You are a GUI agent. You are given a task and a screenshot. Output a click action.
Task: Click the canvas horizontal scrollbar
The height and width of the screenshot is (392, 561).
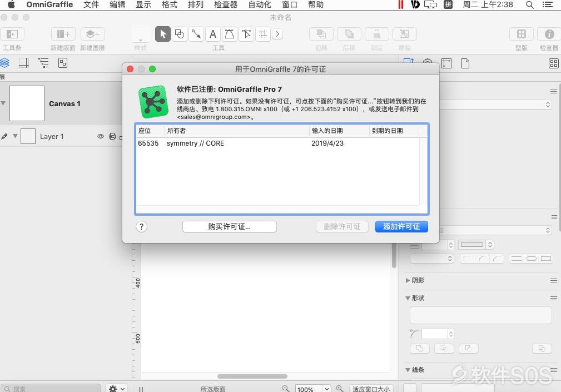(x=252, y=376)
